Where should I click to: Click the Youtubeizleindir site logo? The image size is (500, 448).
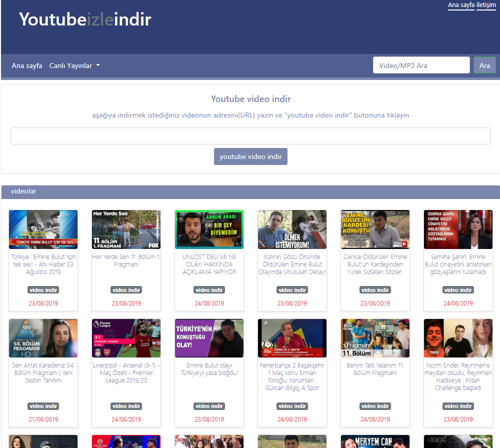coord(85,19)
